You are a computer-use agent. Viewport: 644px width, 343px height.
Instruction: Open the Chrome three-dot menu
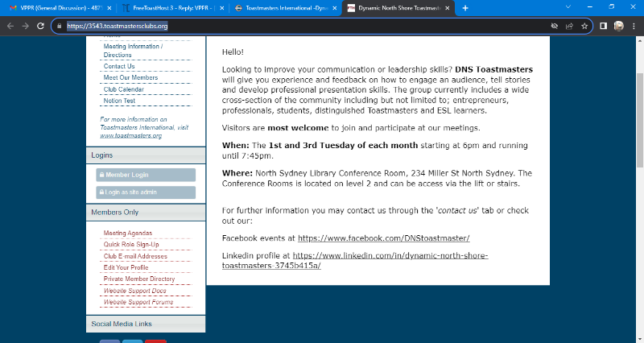tap(634, 26)
